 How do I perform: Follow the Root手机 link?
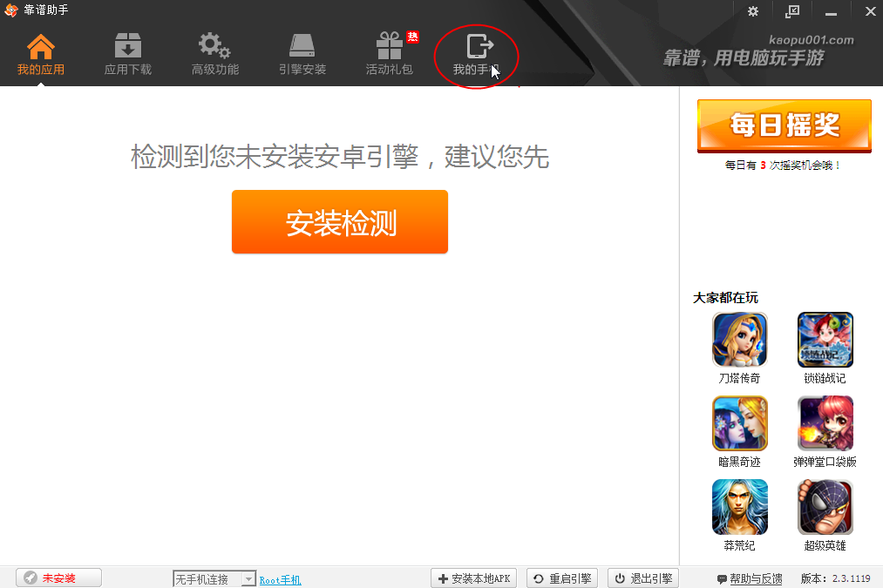pos(280,579)
